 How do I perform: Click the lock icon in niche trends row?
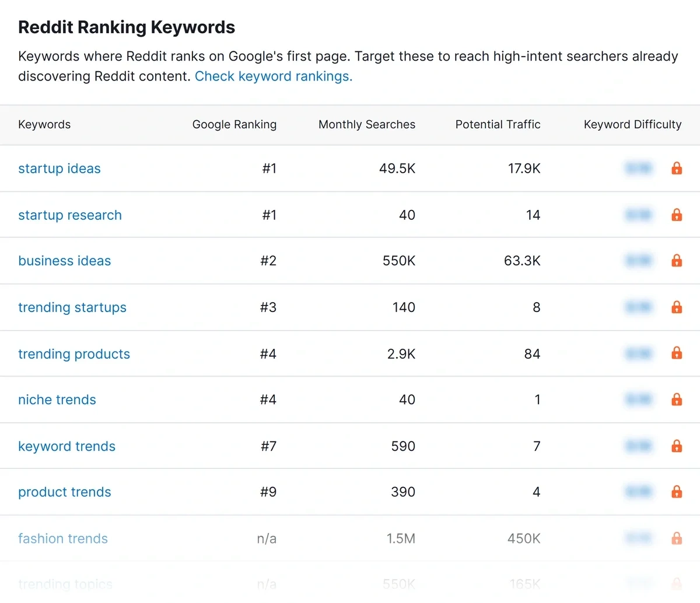(677, 399)
